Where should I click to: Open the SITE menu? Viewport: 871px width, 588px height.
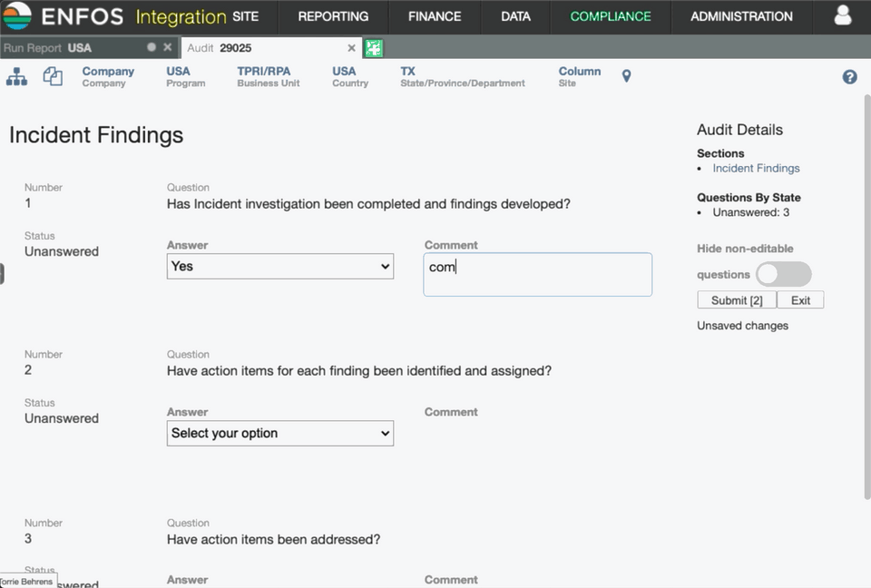245,16
